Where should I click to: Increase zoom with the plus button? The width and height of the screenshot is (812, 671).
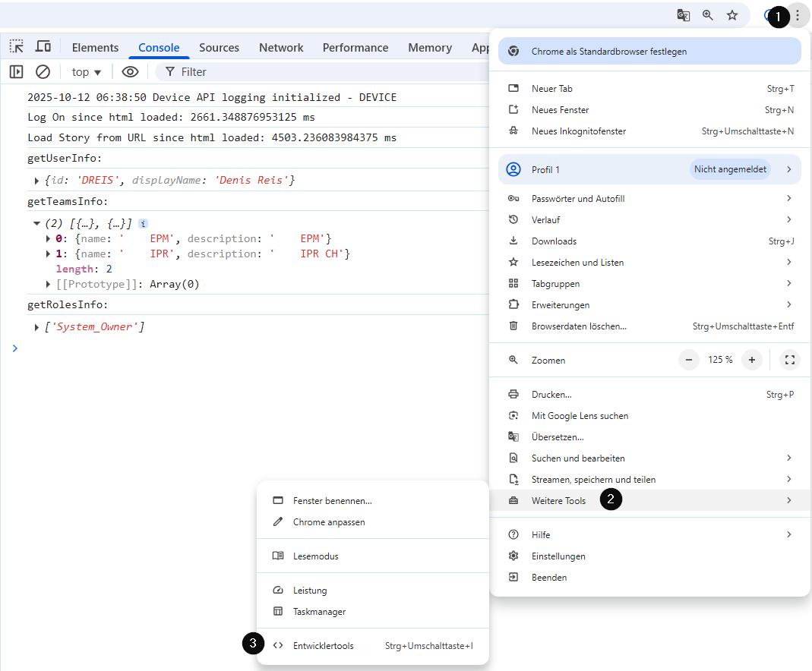(x=751, y=360)
